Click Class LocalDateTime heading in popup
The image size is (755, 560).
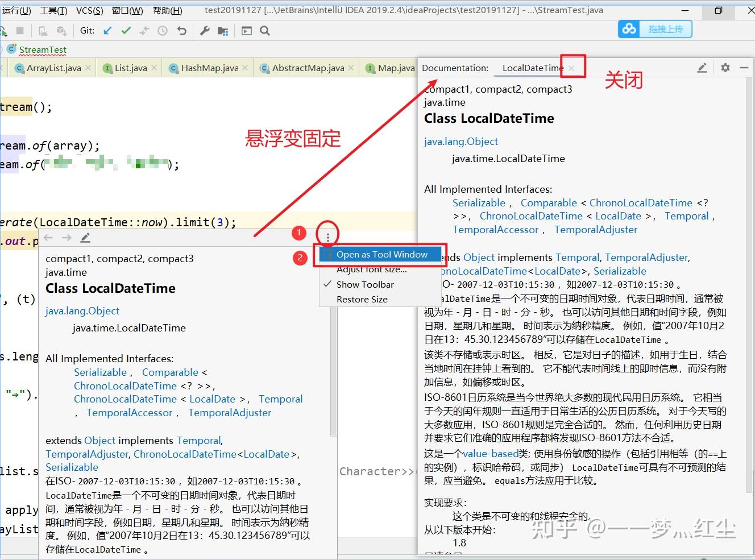110,288
